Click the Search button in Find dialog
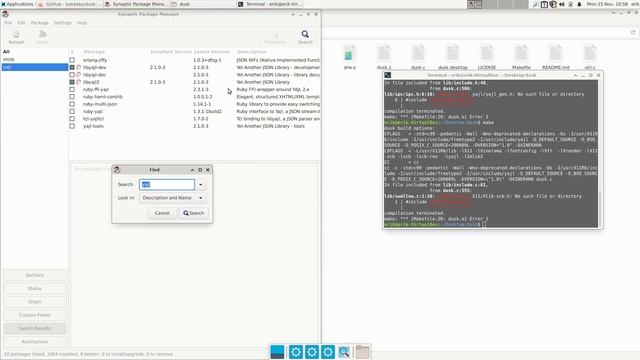This screenshot has width=640, height=360. click(193, 213)
